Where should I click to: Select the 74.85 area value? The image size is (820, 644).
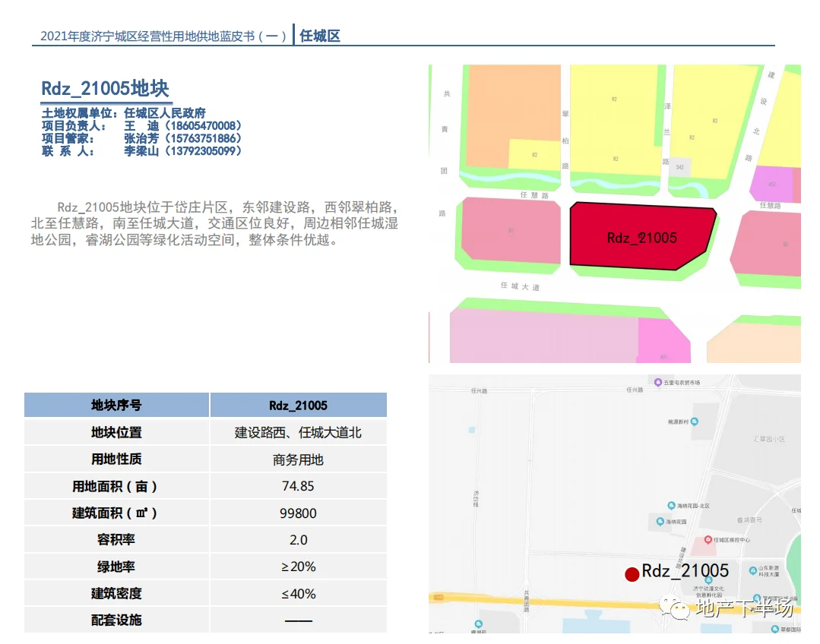pos(298,486)
